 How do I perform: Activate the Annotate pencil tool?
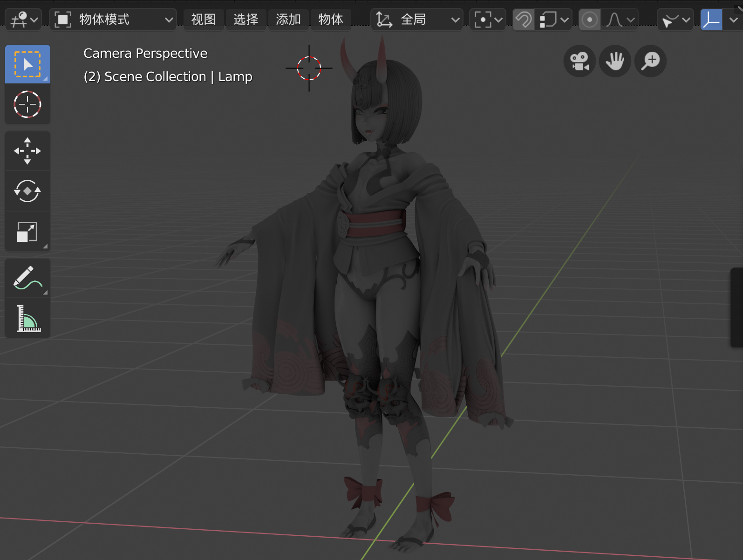[27, 278]
